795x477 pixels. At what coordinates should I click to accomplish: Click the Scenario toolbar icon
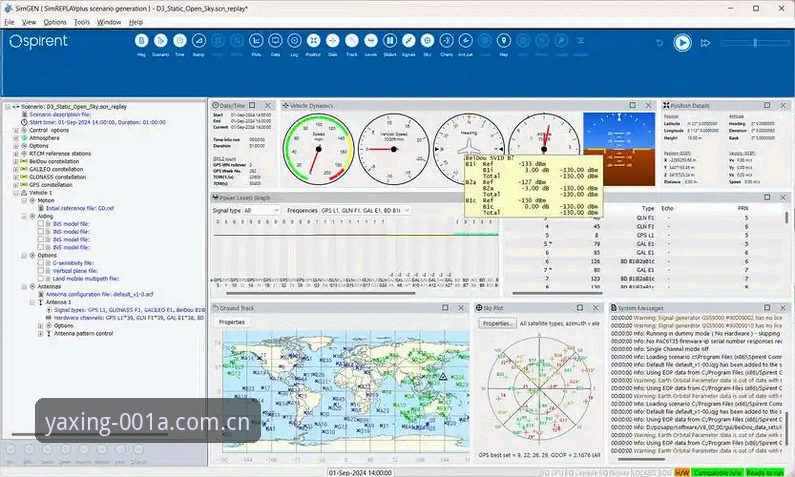tap(161, 41)
